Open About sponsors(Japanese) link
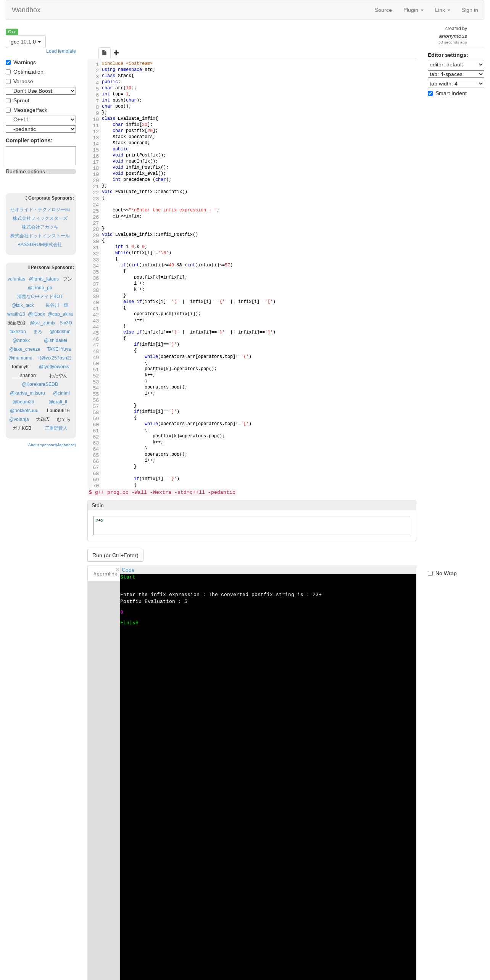Screen dimensions: 490x980 (x=52, y=445)
